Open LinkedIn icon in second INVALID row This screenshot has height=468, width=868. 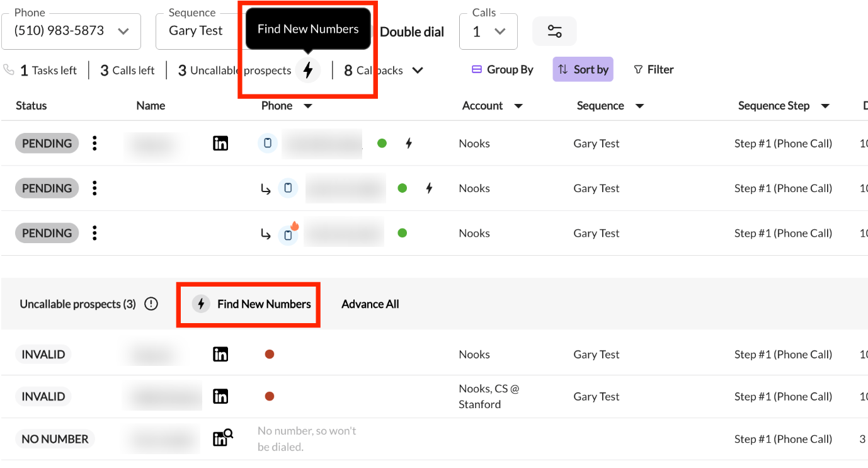click(220, 396)
